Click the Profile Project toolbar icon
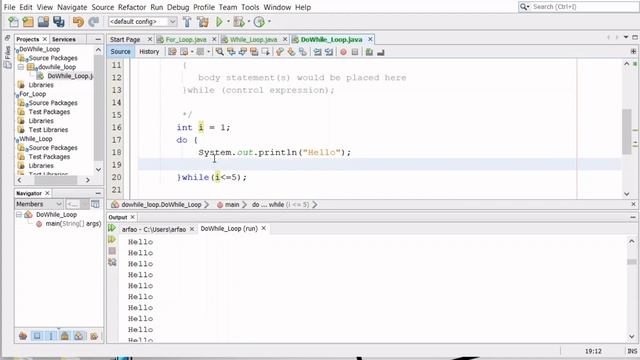Screen dimensions: 640x360 click(259, 22)
